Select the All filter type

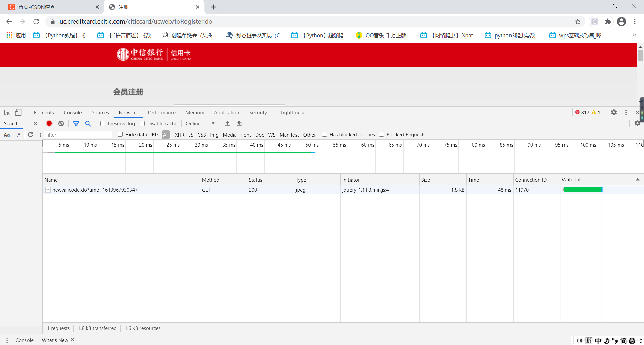click(x=166, y=135)
